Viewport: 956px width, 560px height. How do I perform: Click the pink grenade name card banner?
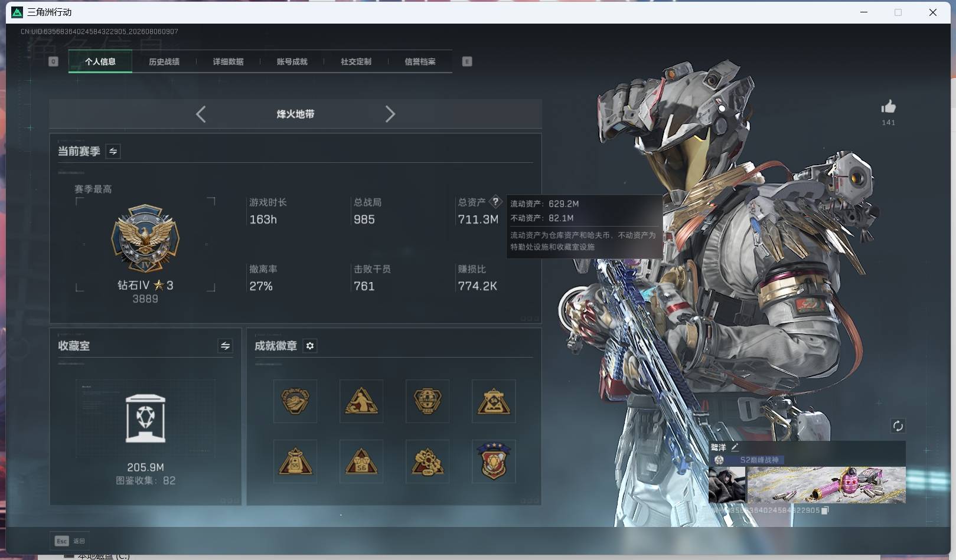[x=826, y=485]
